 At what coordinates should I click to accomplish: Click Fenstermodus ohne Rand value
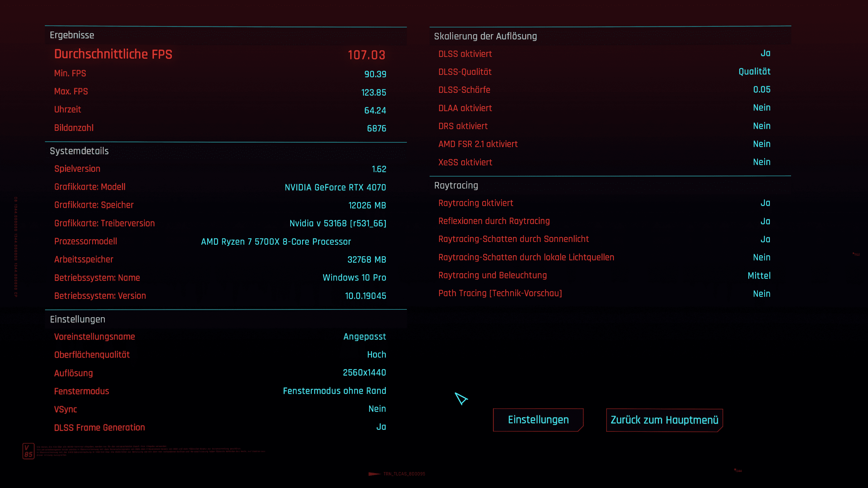click(334, 391)
